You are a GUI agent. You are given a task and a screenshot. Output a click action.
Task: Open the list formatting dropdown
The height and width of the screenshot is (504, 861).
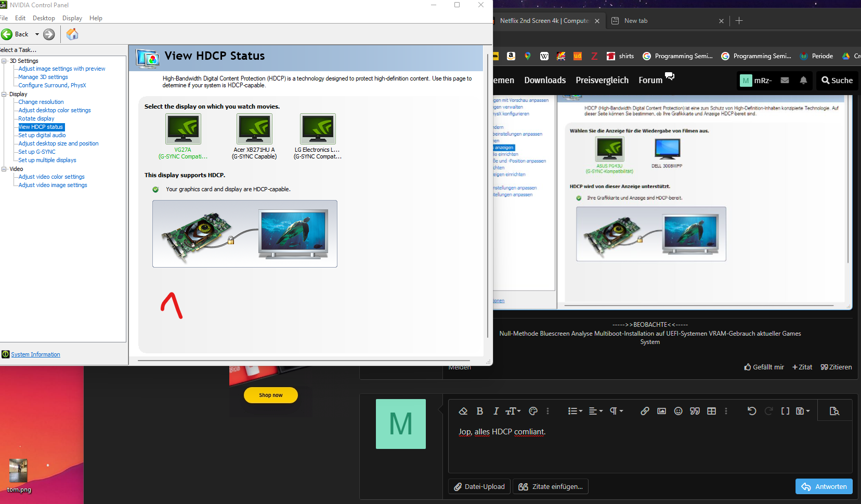pos(575,411)
